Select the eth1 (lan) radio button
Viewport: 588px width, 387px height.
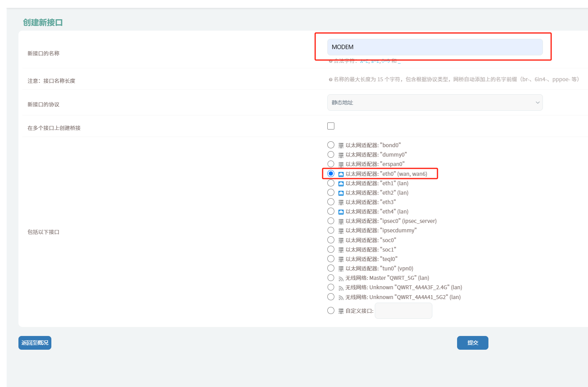pos(331,183)
